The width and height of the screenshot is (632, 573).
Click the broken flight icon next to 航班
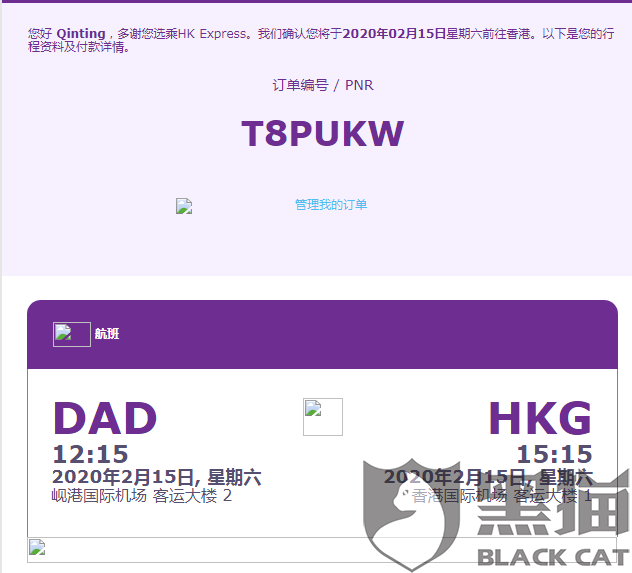click(72, 334)
